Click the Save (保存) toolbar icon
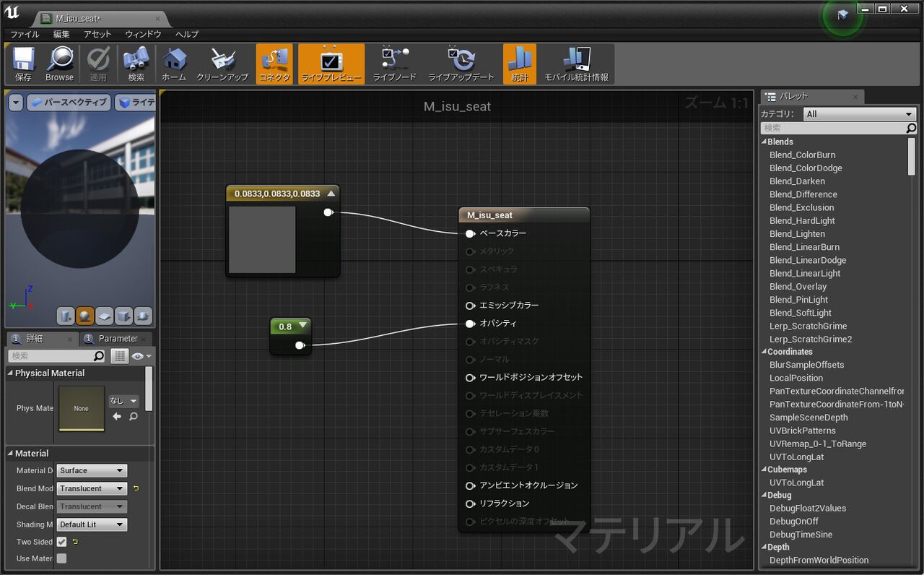924x575 pixels. coord(23,64)
